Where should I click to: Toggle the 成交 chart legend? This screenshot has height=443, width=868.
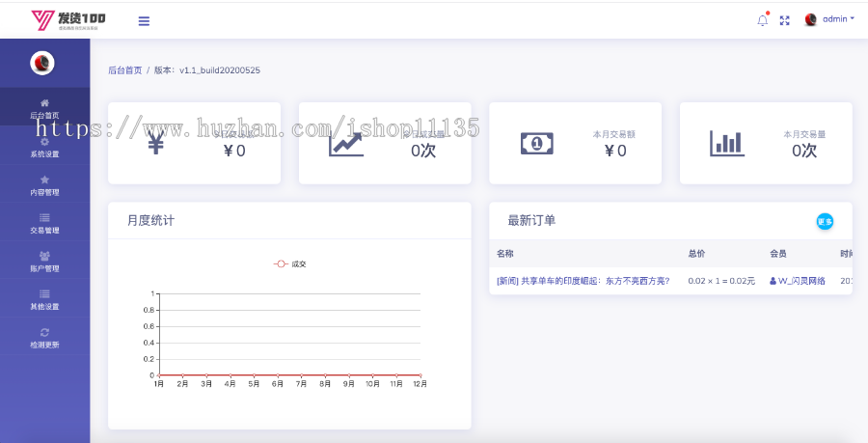[290, 264]
